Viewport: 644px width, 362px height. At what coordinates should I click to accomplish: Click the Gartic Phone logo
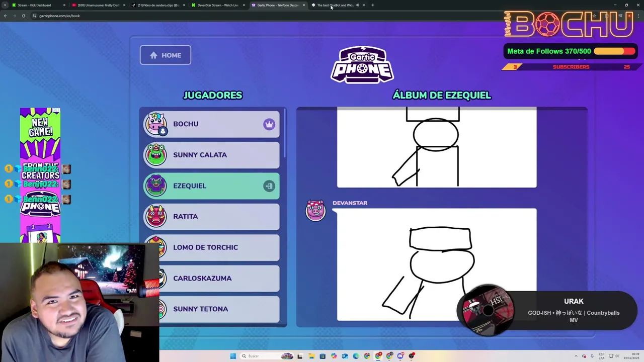362,64
